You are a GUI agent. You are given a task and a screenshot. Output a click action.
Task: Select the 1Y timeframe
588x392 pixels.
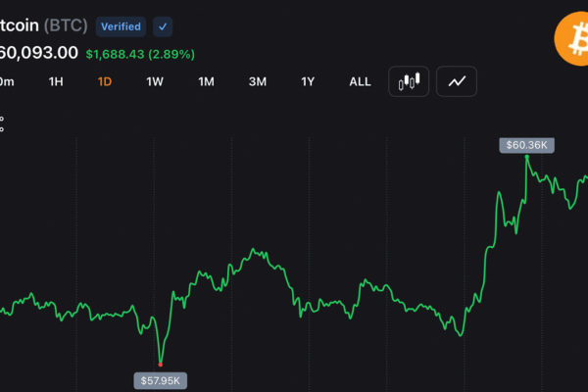tap(308, 81)
